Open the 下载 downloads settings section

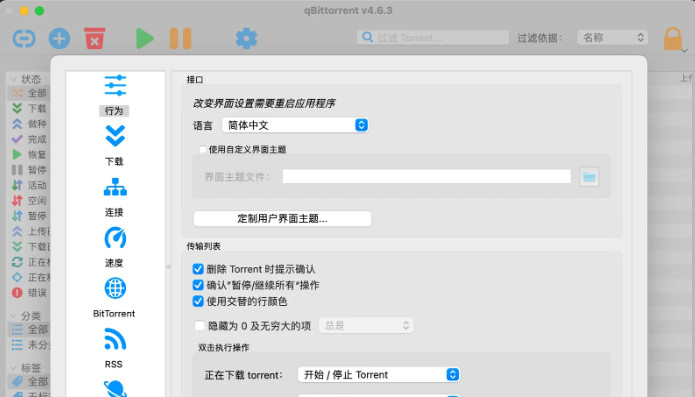(x=114, y=146)
